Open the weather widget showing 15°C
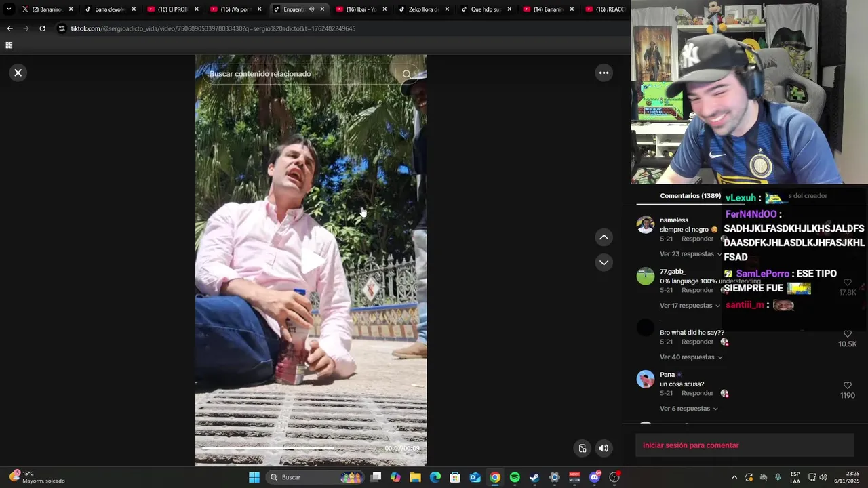This screenshot has width=868, height=488. click(x=37, y=477)
